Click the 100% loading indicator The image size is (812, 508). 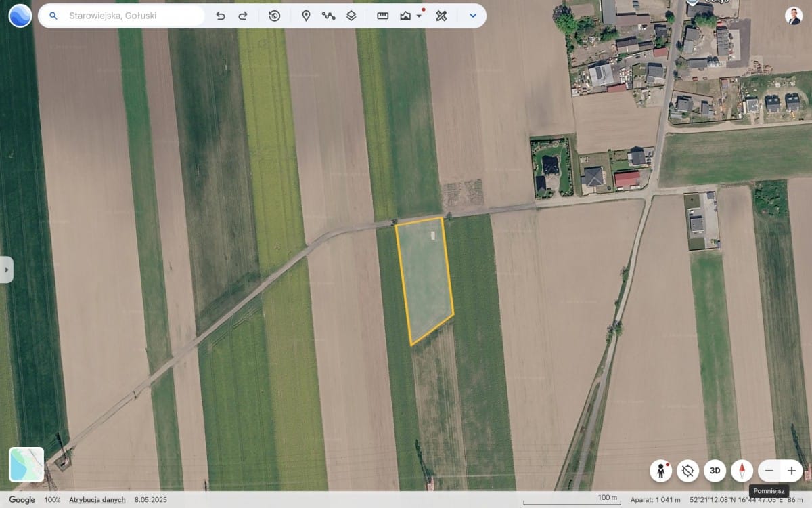click(x=52, y=500)
